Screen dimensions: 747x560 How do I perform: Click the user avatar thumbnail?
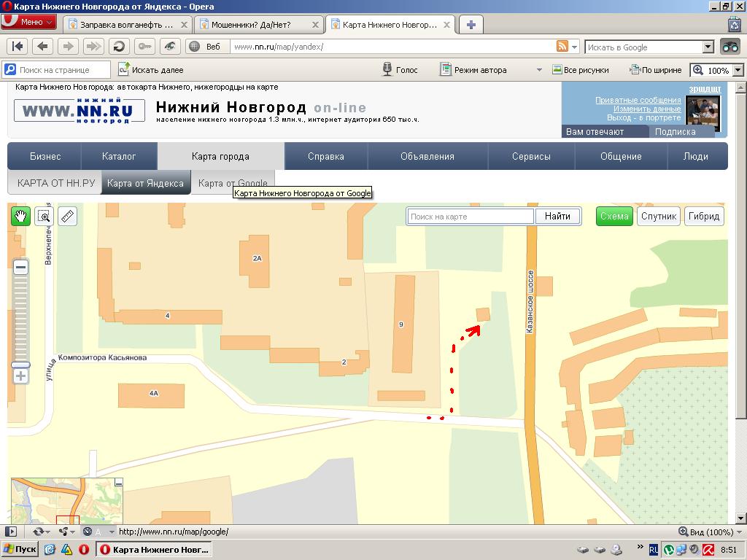pyautogui.click(x=703, y=113)
